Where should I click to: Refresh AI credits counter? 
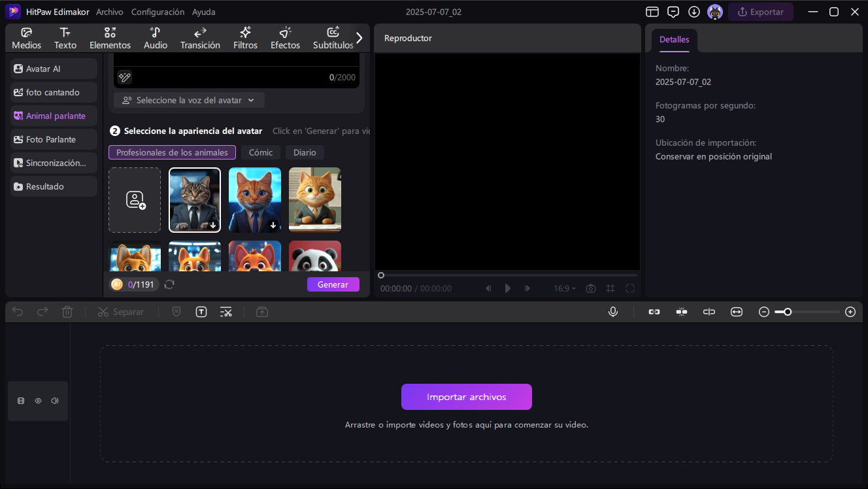coord(169,284)
